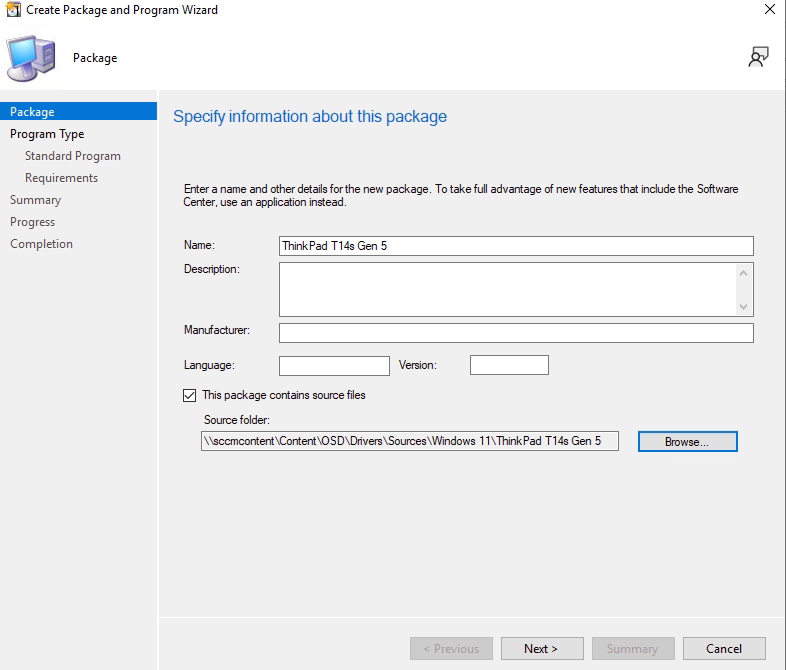Select the Progress step
Viewport: 786px width, 670px height.
pyautogui.click(x=33, y=222)
